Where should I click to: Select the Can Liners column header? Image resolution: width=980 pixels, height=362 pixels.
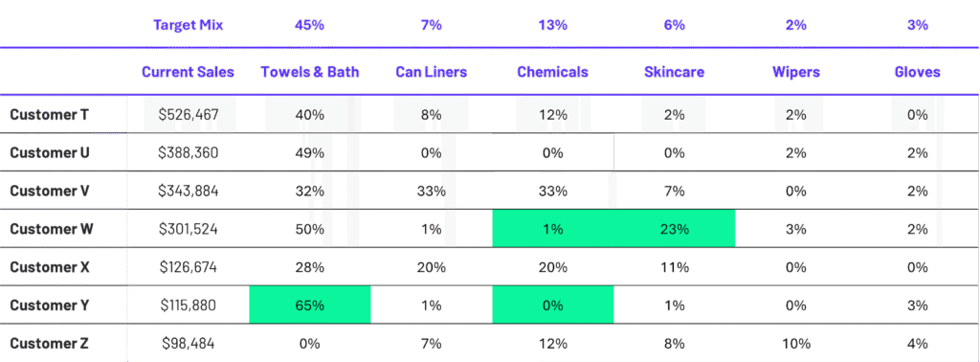pyautogui.click(x=432, y=72)
